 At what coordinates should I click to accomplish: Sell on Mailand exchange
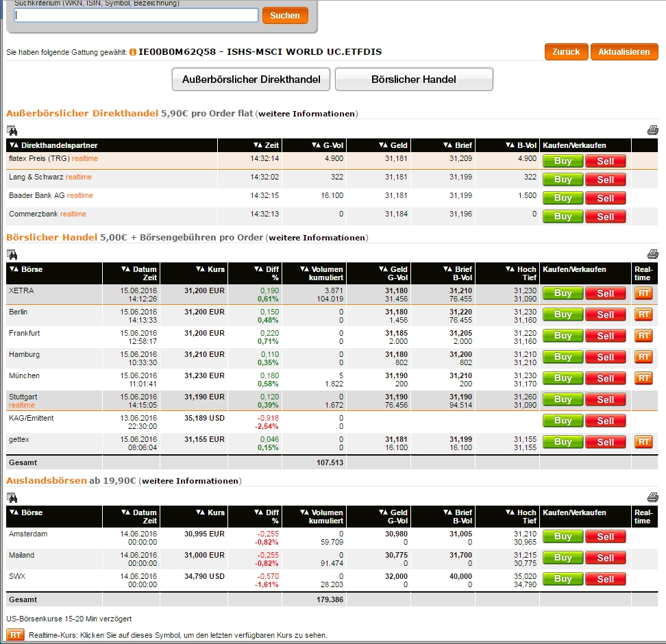(605, 558)
